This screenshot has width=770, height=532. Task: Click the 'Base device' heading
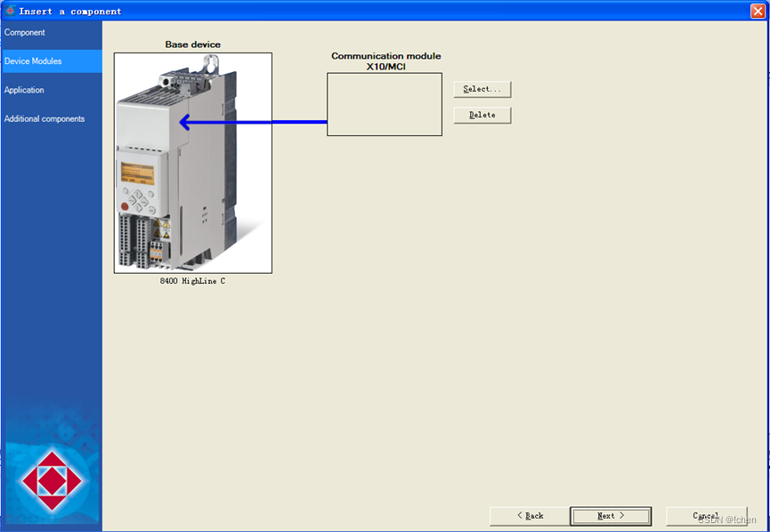point(192,44)
